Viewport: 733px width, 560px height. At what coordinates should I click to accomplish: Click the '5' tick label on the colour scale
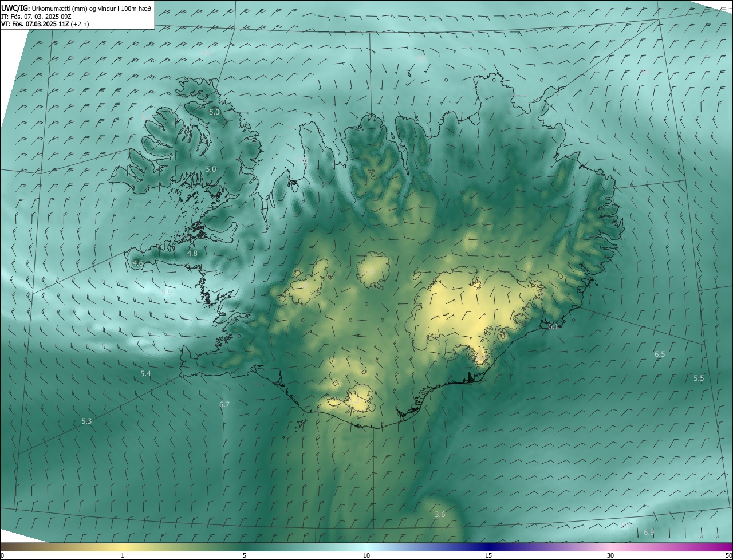point(245,556)
